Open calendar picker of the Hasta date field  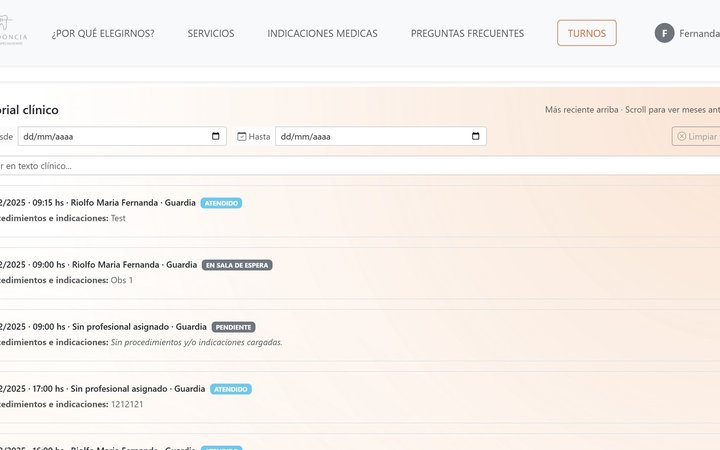(475, 136)
